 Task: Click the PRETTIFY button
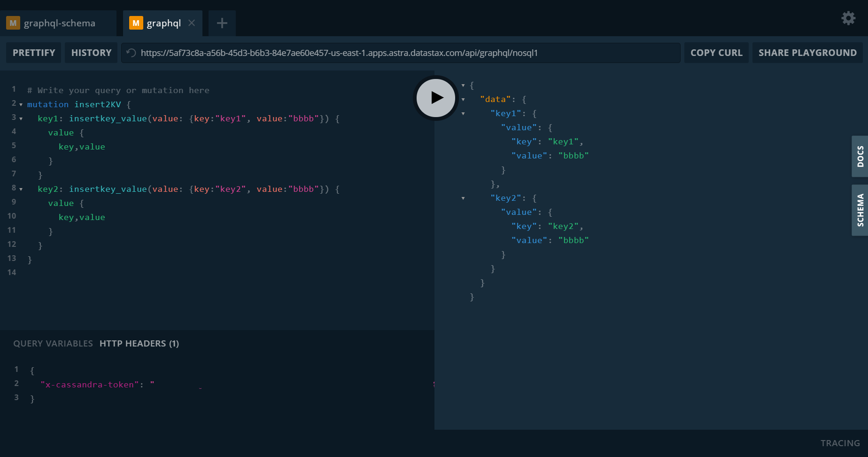[33, 53]
